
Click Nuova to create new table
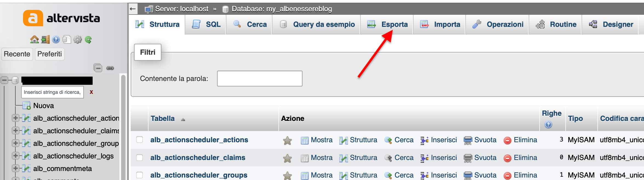[x=44, y=106]
